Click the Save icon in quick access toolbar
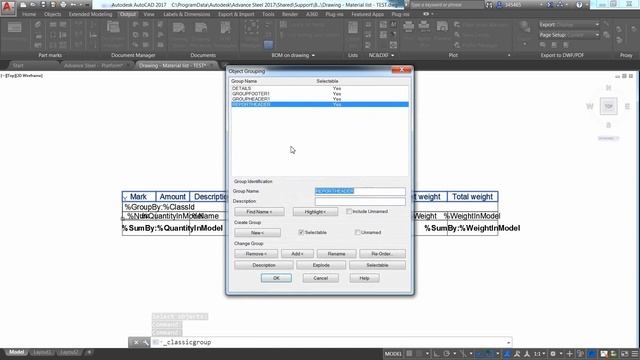The height and width of the screenshot is (360, 640). point(43,5)
